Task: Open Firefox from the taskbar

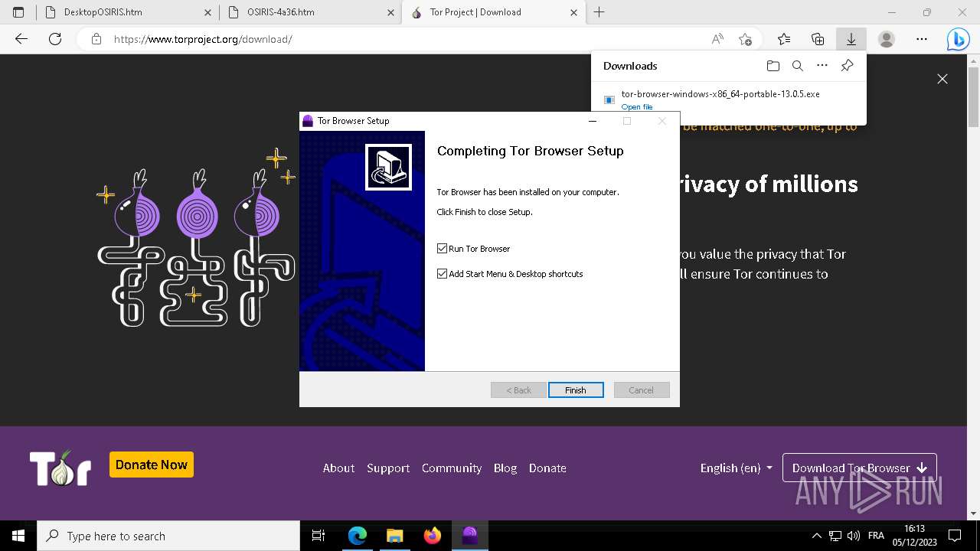Action: point(433,536)
